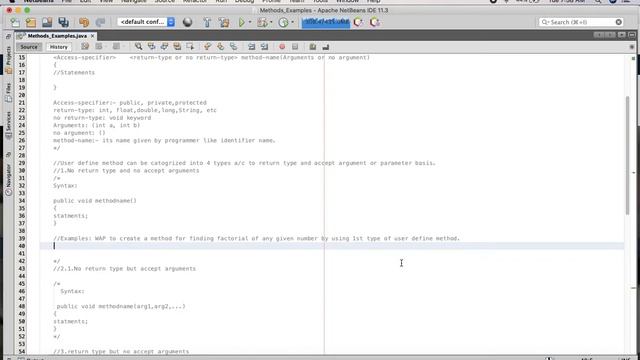The image size is (640, 360).
Task: Click the restore window icon atop left sidebar
Action: coord(8,36)
